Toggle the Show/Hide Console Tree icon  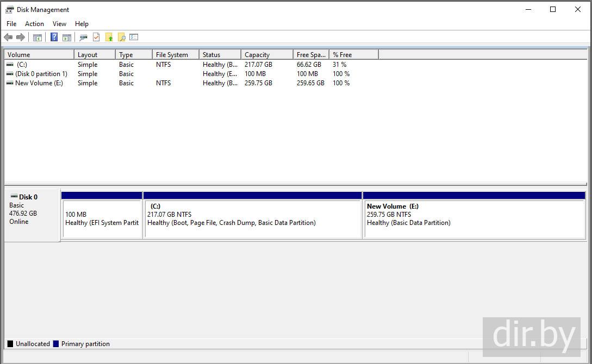pyautogui.click(x=38, y=37)
